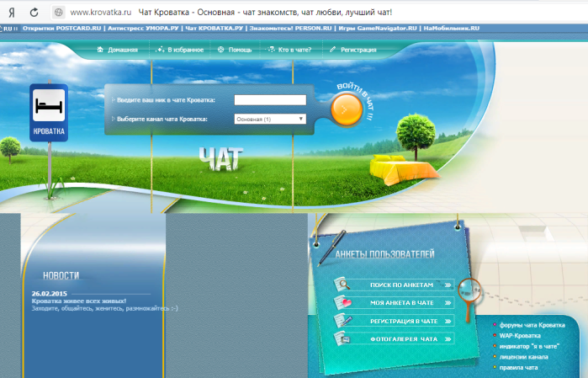Click the news date 26.02.2015

click(49, 294)
